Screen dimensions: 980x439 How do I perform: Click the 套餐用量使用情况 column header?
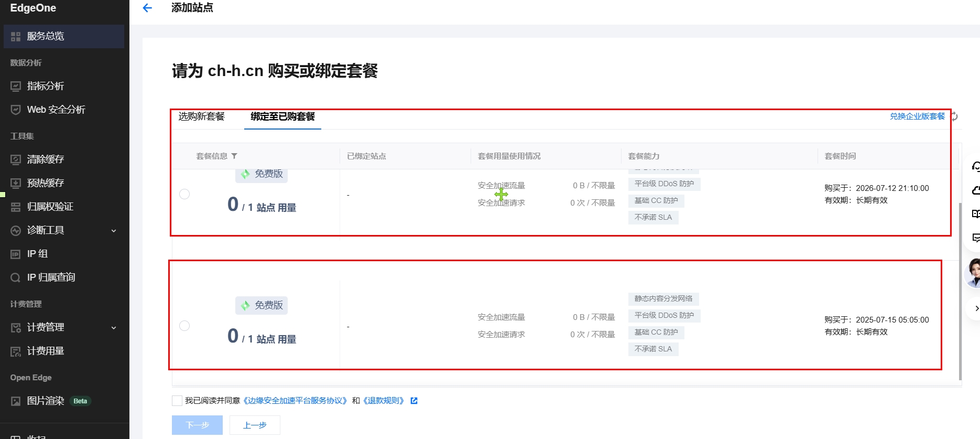tap(509, 156)
